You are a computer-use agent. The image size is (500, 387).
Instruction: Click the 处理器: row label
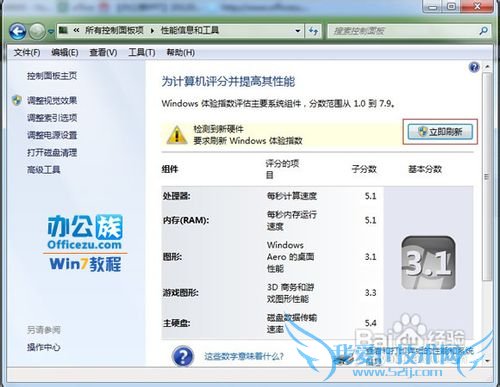tap(176, 196)
